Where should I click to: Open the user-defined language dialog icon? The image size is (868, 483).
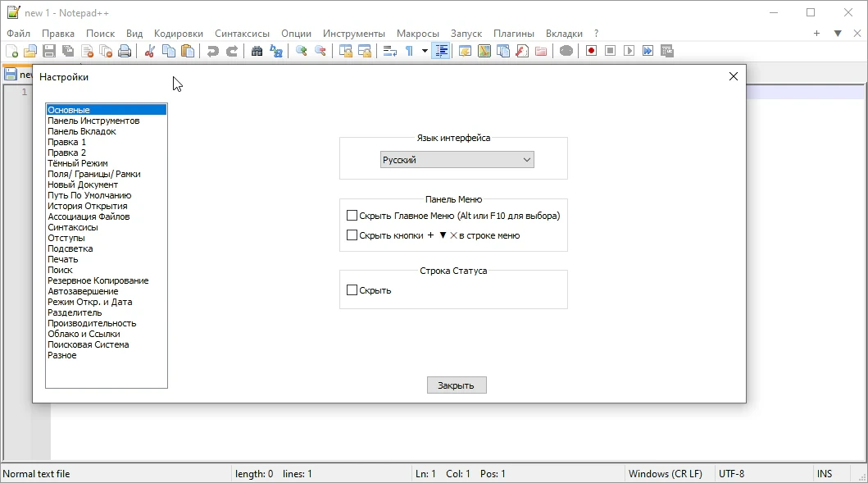click(x=465, y=51)
